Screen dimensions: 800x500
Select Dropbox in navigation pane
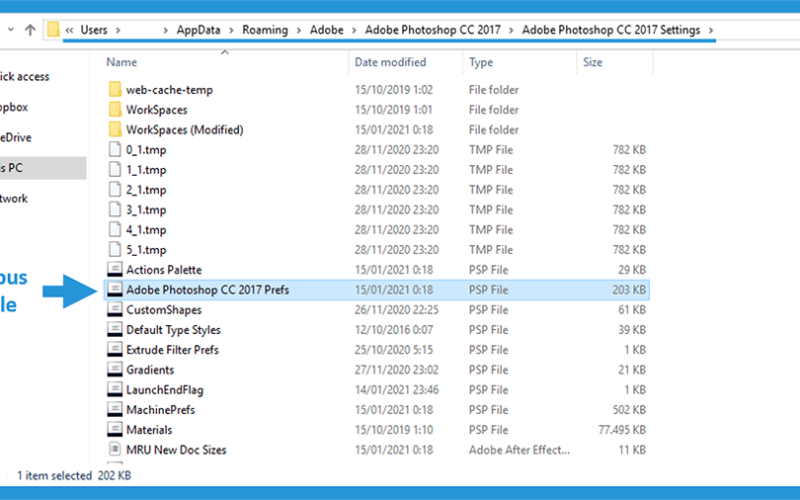(x=14, y=108)
